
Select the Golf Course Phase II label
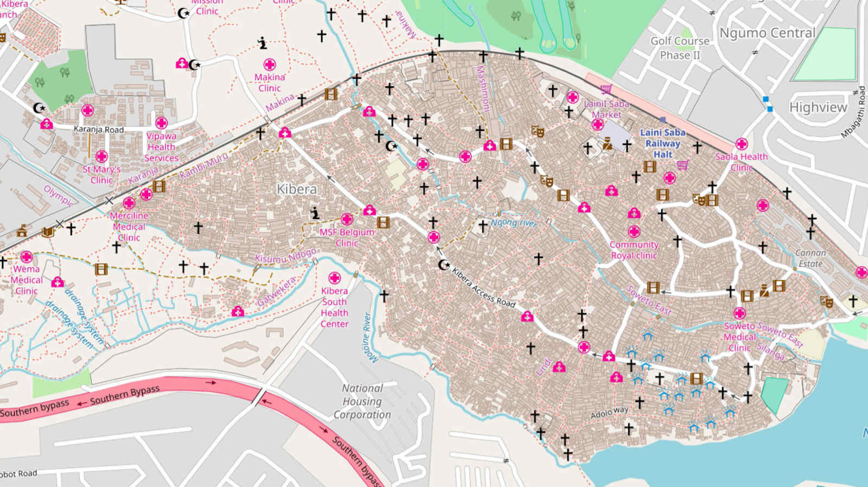tap(680, 48)
